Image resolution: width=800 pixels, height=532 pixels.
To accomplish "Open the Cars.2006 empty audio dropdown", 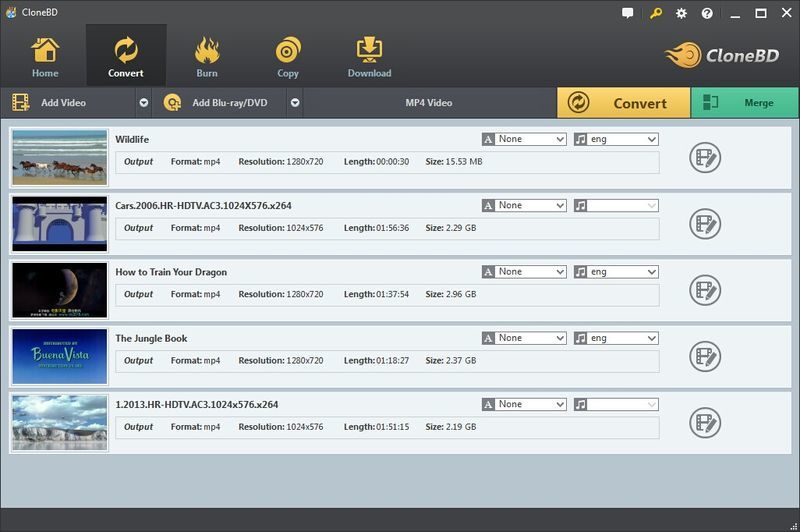I will (x=622, y=206).
